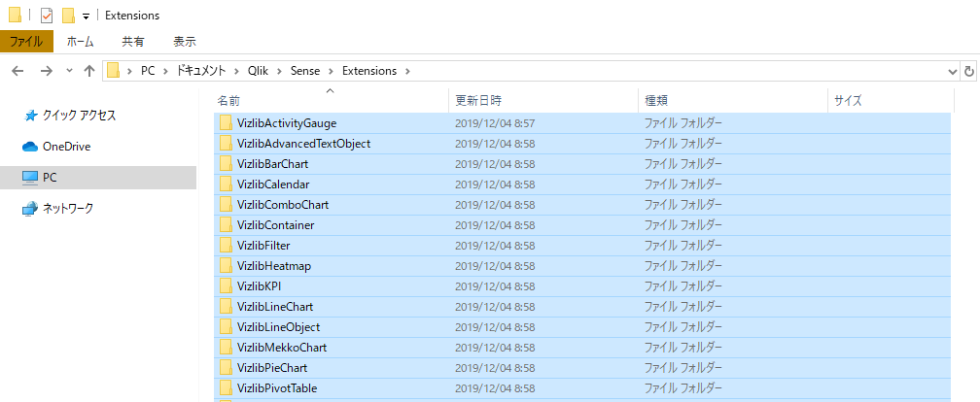Click the VizlibMekkoChart folder icon
The height and width of the screenshot is (402, 980).
coord(226,347)
